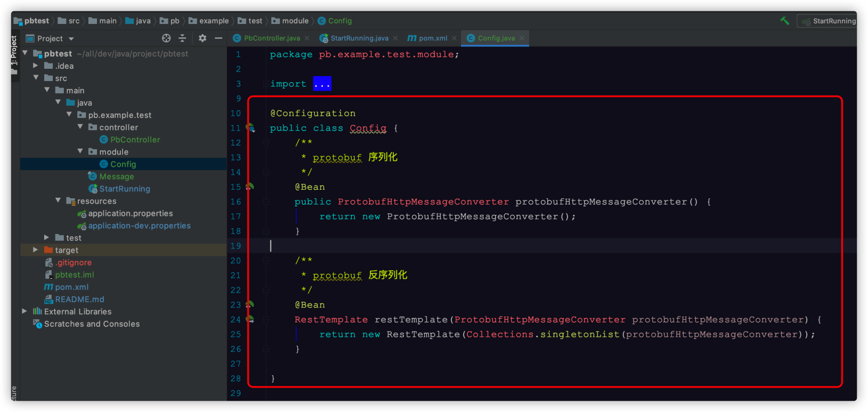Switch to the StartRunning.java tab

359,38
